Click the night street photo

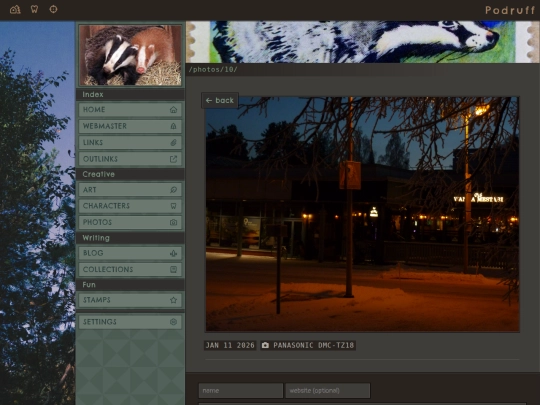click(362, 214)
